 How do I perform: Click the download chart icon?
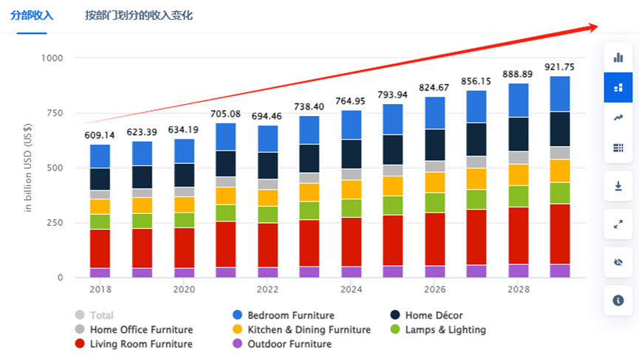point(618,186)
